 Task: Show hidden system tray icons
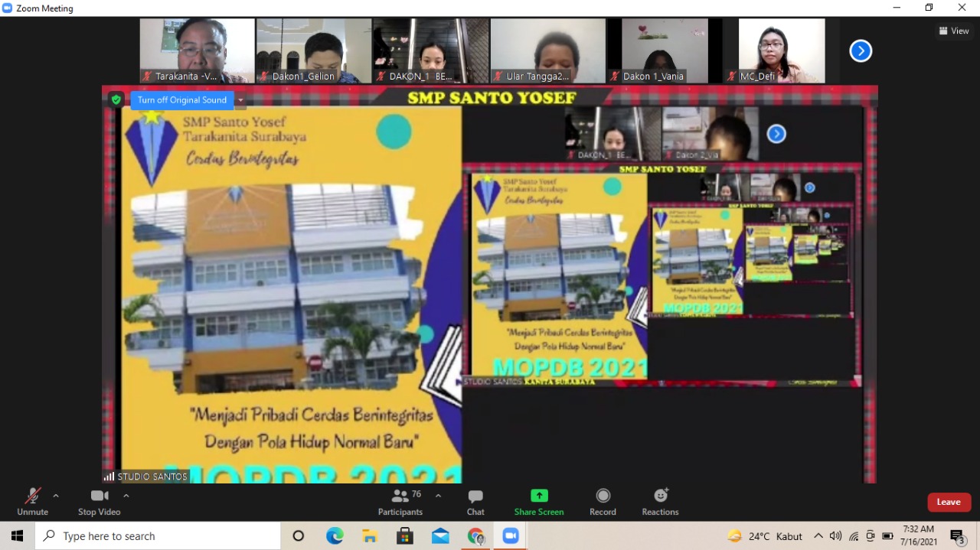tap(818, 536)
